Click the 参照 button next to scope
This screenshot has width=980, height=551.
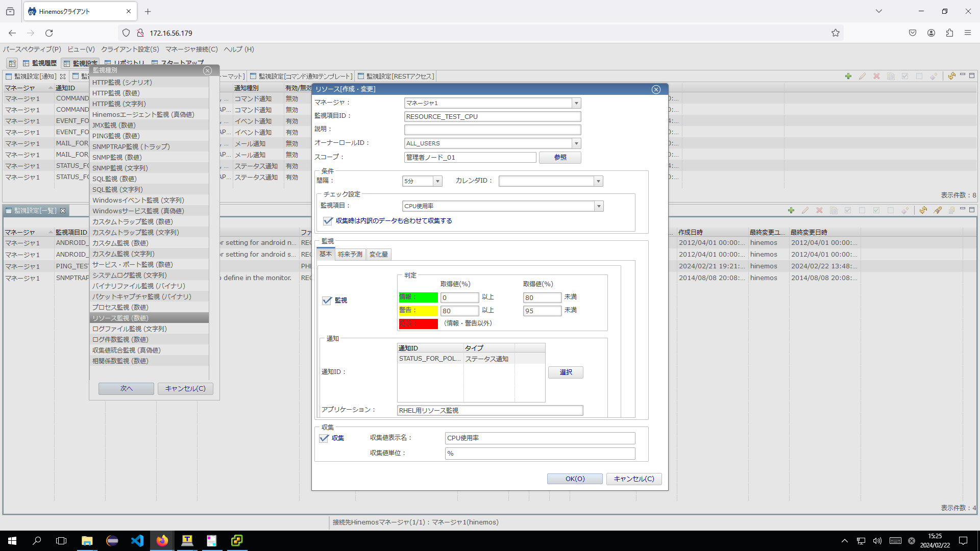[560, 158]
